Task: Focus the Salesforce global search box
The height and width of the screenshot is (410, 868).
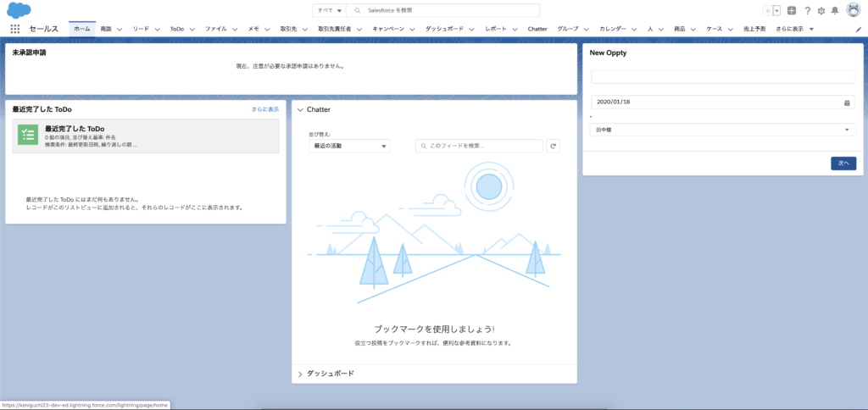Action: pos(442,10)
